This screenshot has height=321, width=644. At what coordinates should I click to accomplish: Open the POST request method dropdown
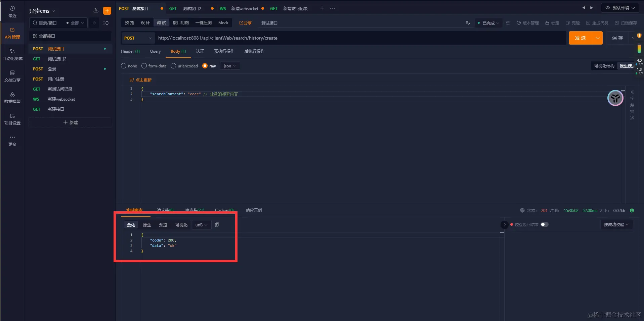point(138,38)
